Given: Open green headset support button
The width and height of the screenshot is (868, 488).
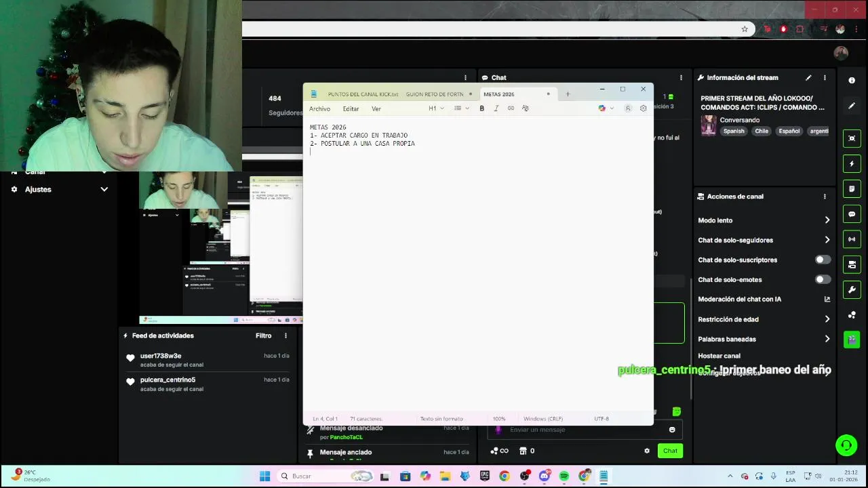Looking at the screenshot, I should 846,445.
